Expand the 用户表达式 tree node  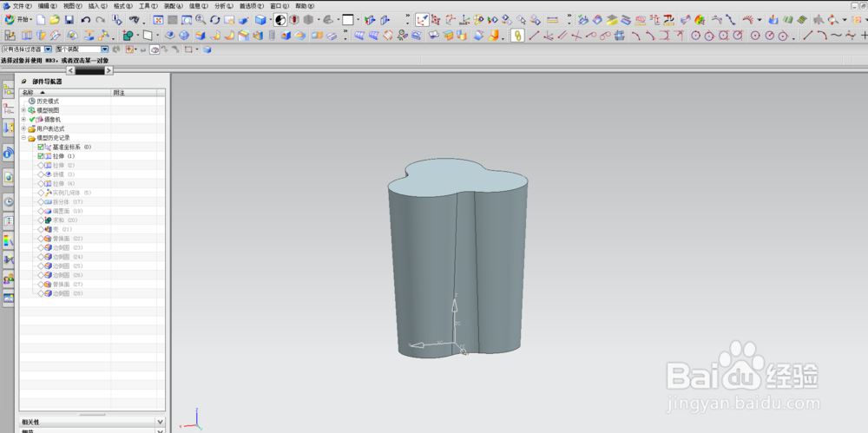tap(23, 128)
